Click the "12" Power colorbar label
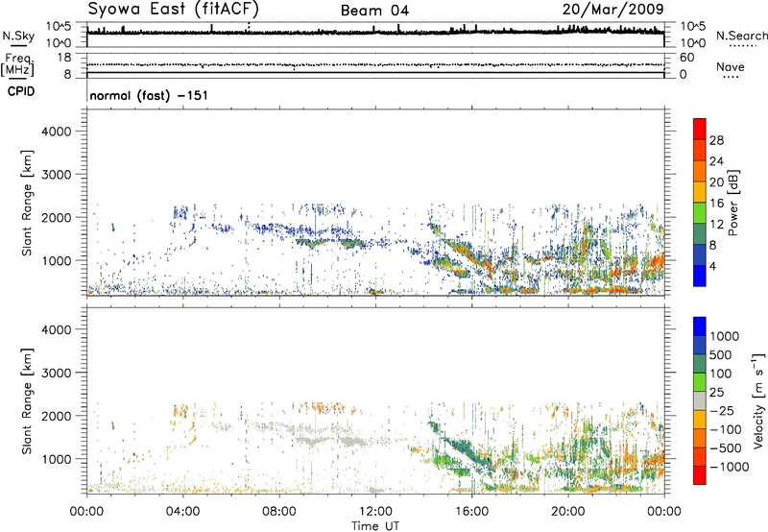 [716, 224]
